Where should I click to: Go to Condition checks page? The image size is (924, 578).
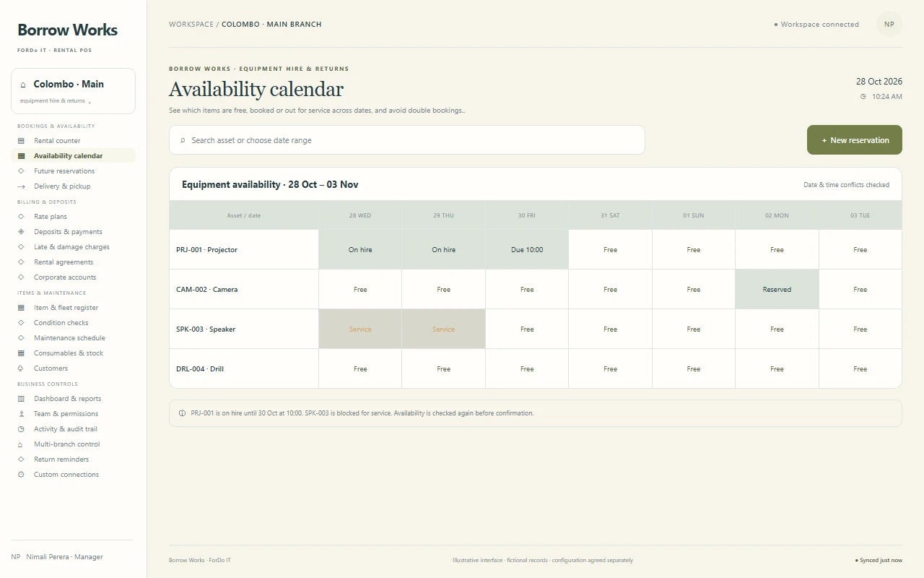(x=73, y=323)
